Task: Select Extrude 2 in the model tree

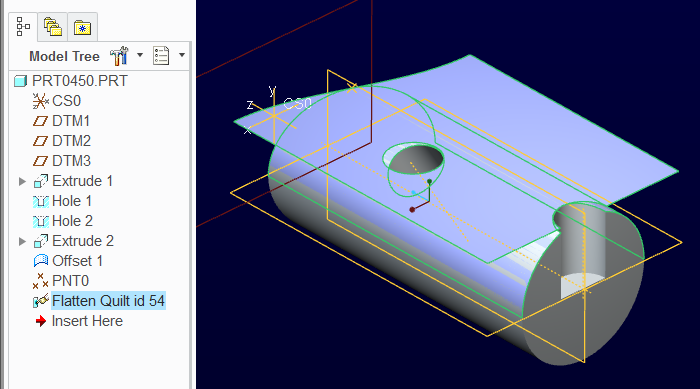Action: coord(83,241)
